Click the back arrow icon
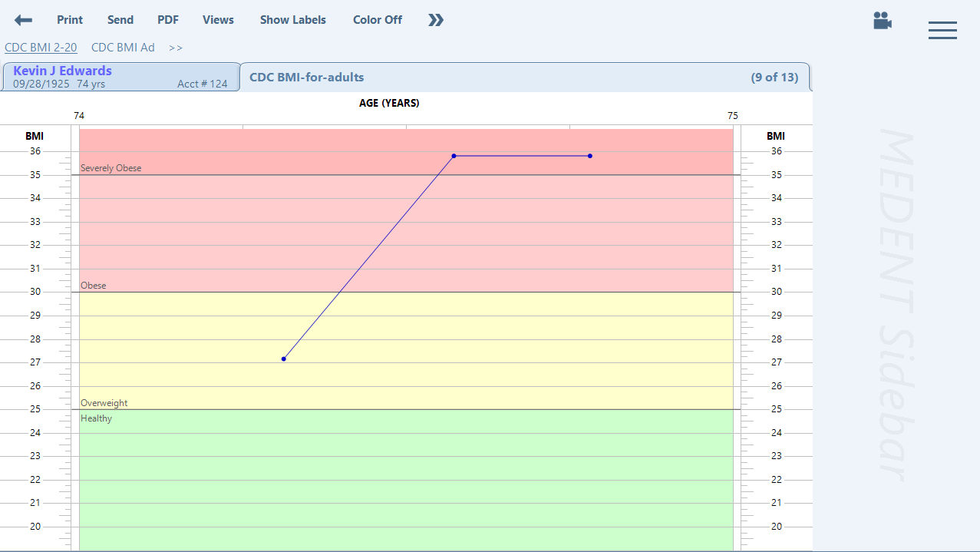980x552 pixels. [x=23, y=20]
